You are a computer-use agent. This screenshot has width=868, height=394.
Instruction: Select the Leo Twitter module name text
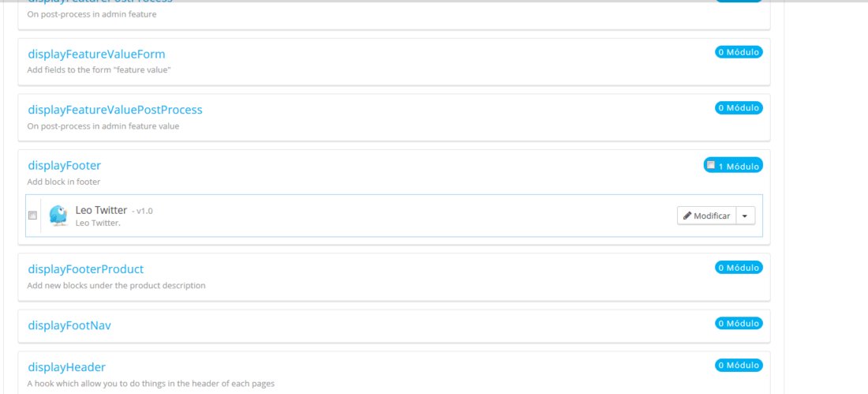point(101,210)
